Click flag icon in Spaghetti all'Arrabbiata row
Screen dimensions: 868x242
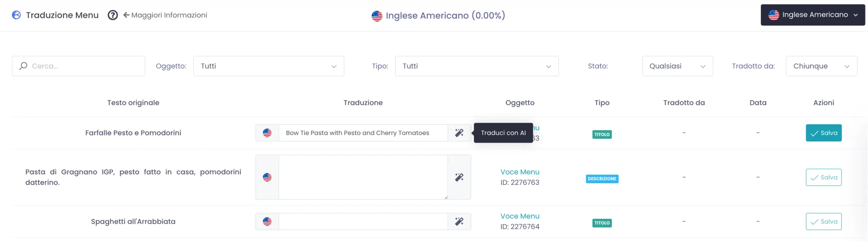(267, 221)
